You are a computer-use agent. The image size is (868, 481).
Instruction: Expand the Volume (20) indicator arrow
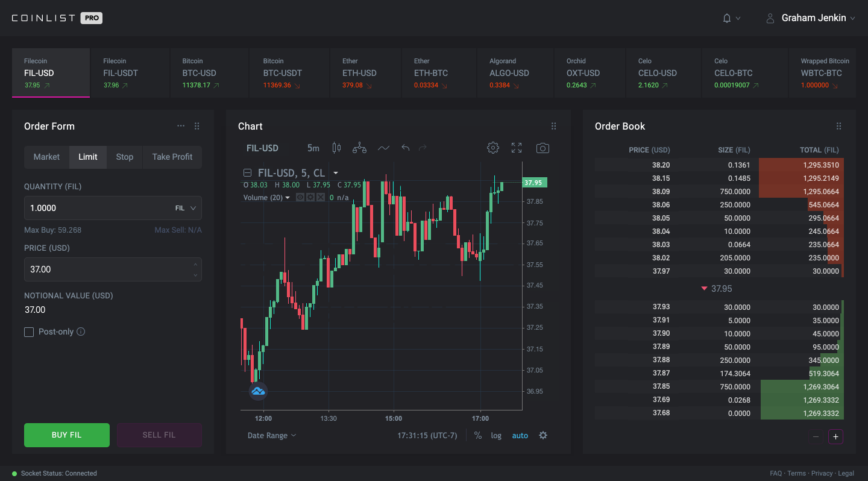[x=288, y=198]
